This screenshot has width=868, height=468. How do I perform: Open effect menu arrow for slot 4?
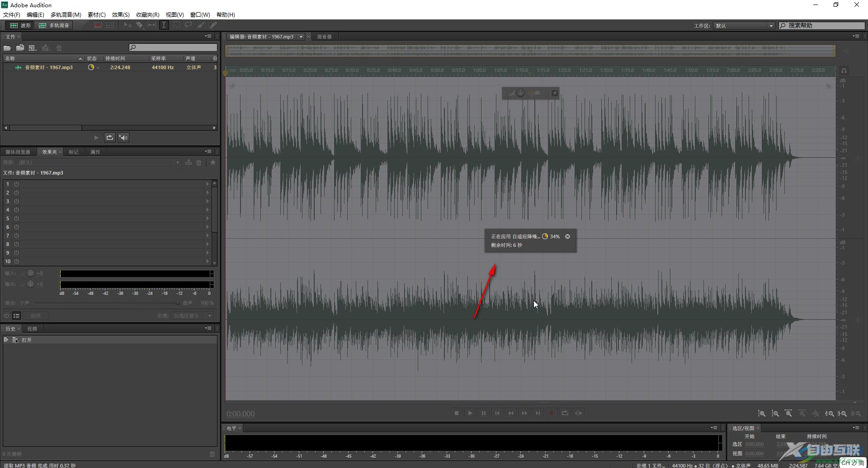tap(208, 210)
